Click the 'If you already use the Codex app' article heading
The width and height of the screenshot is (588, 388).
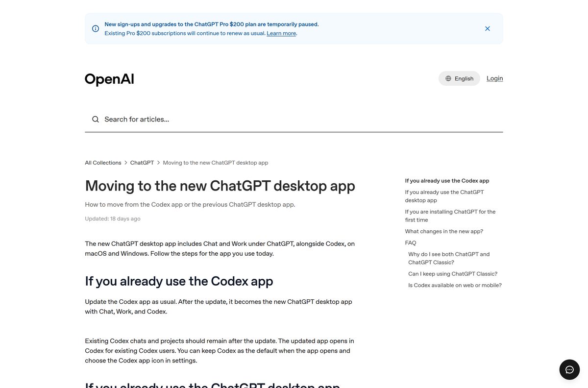coord(179,281)
